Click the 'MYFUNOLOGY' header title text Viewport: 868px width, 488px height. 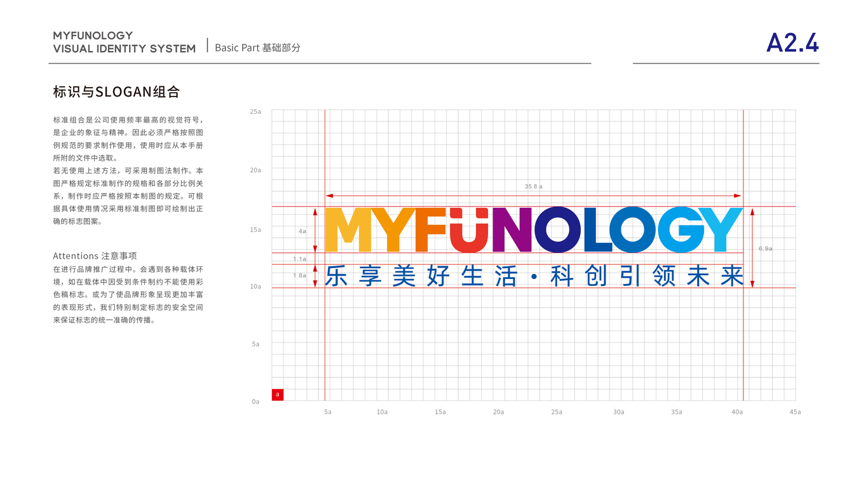[x=93, y=36]
